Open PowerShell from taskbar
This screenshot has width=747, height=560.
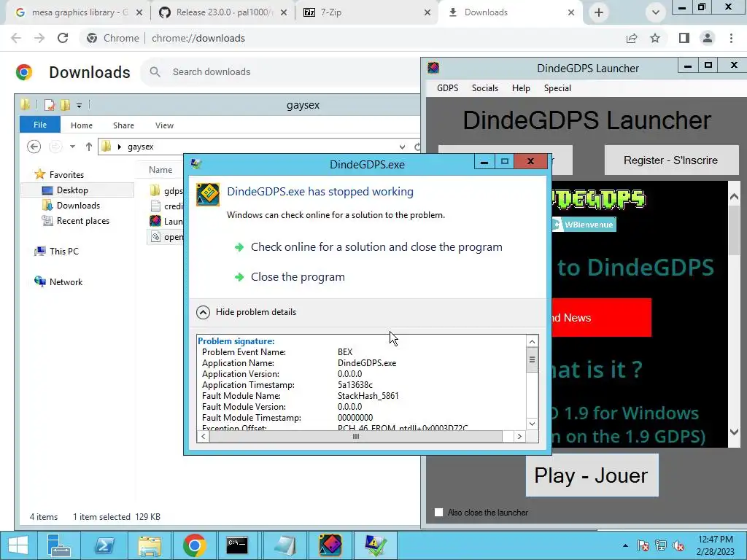pyautogui.click(x=104, y=545)
